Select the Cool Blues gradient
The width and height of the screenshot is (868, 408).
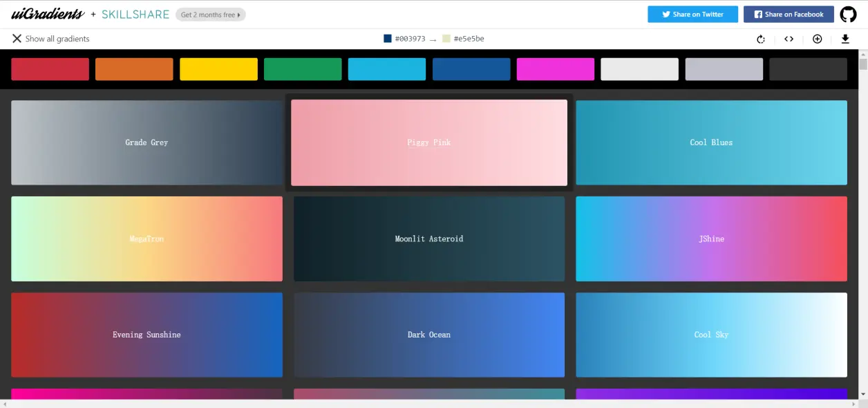pos(711,142)
